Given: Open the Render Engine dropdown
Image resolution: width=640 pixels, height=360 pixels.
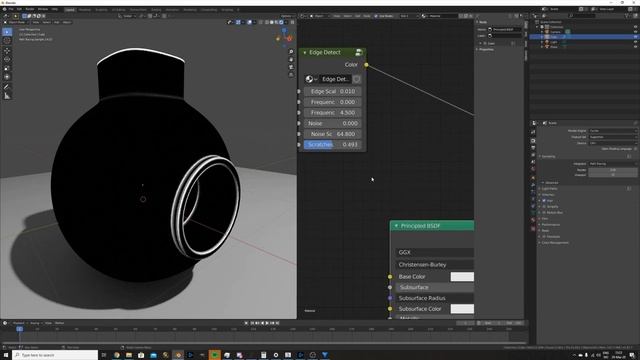Looking at the screenshot, I should [613, 131].
